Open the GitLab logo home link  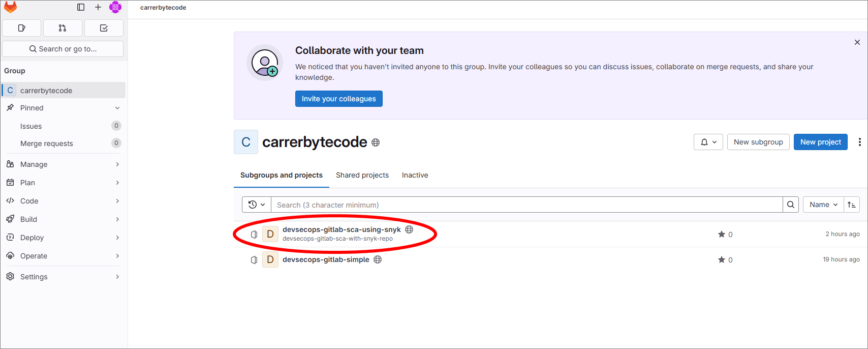tap(10, 7)
